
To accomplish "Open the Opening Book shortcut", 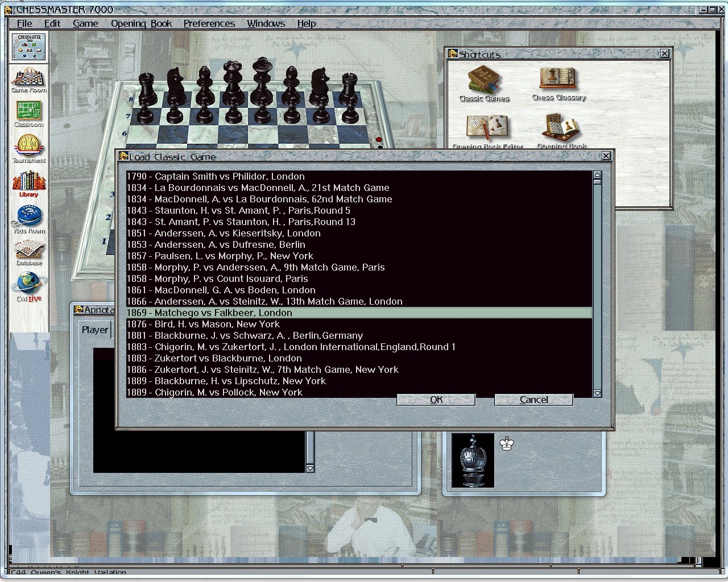I will pos(561,132).
